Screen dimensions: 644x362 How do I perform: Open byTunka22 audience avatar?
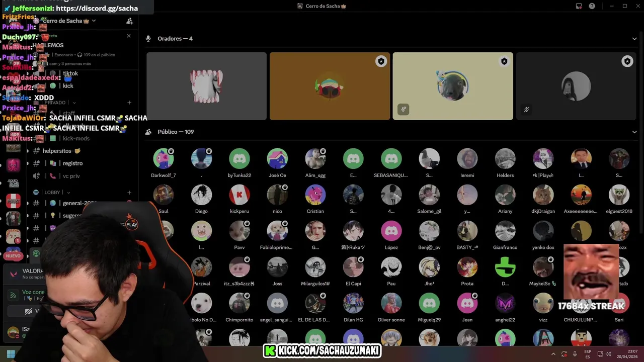[239, 158]
